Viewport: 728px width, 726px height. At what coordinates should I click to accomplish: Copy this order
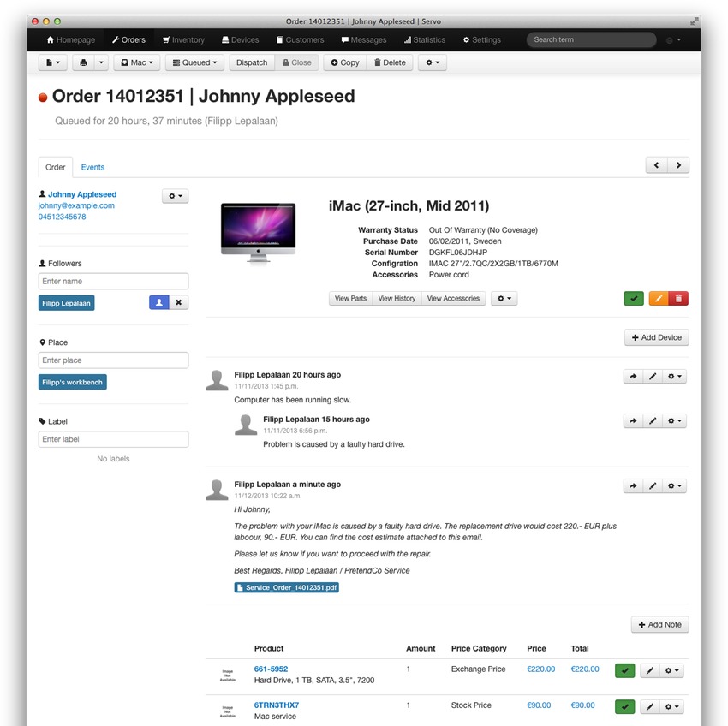(345, 62)
